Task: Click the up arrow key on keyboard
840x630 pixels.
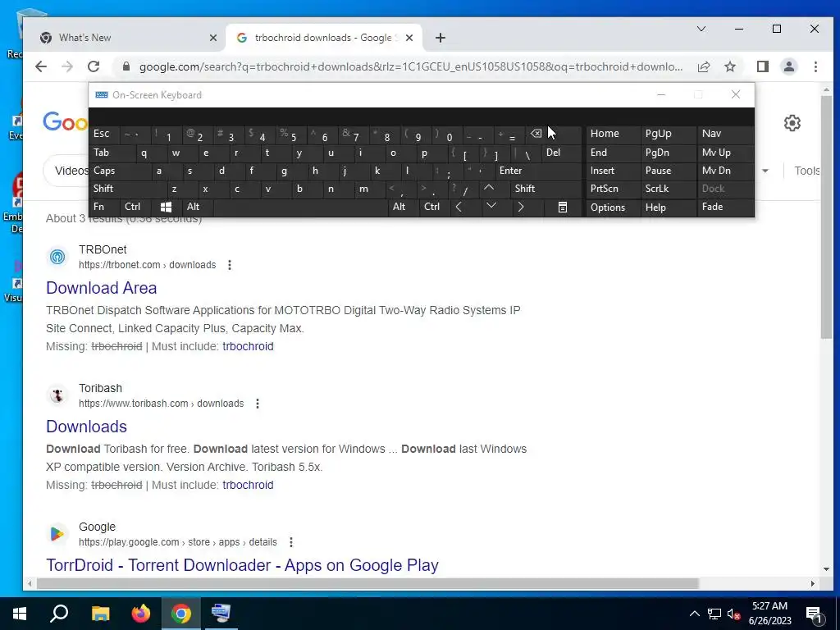Action: pyautogui.click(x=489, y=188)
